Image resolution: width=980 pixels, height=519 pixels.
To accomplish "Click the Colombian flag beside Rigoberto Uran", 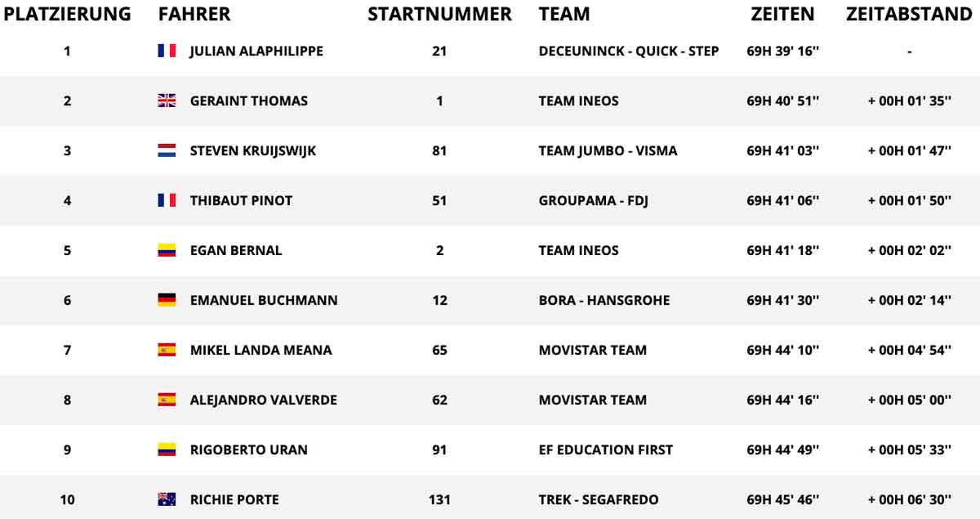I will point(167,450).
